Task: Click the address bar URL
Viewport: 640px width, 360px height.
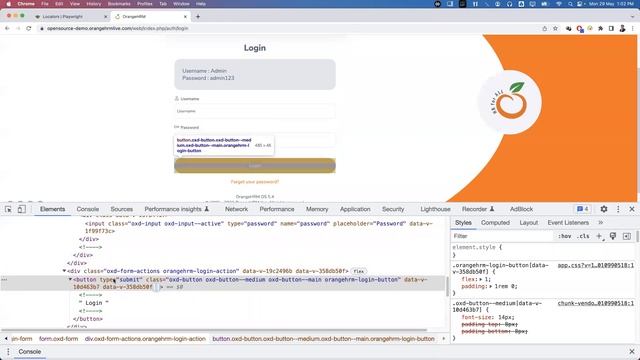Action: point(118,29)
